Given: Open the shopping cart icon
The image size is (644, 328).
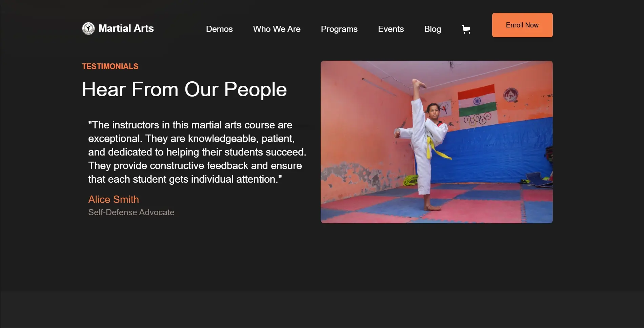Looking at the screenshot, I should 466,29.
